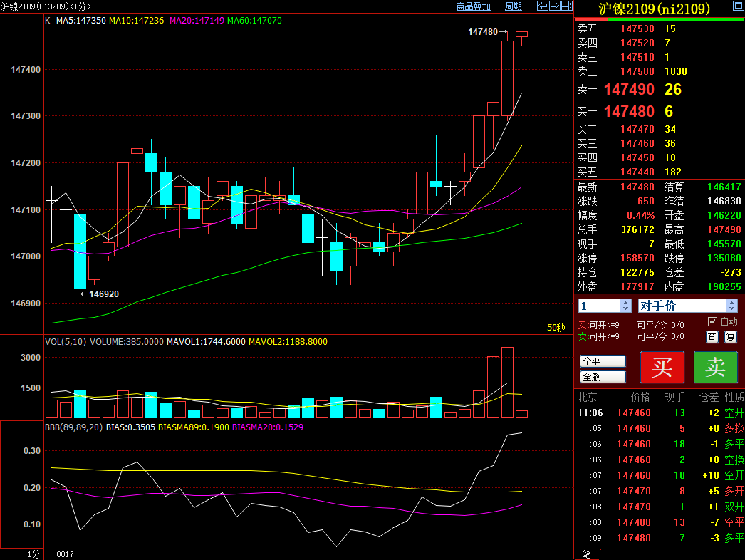
Task: Click the MAVOL1:1744.6000 label
Action: click(206, 342)
